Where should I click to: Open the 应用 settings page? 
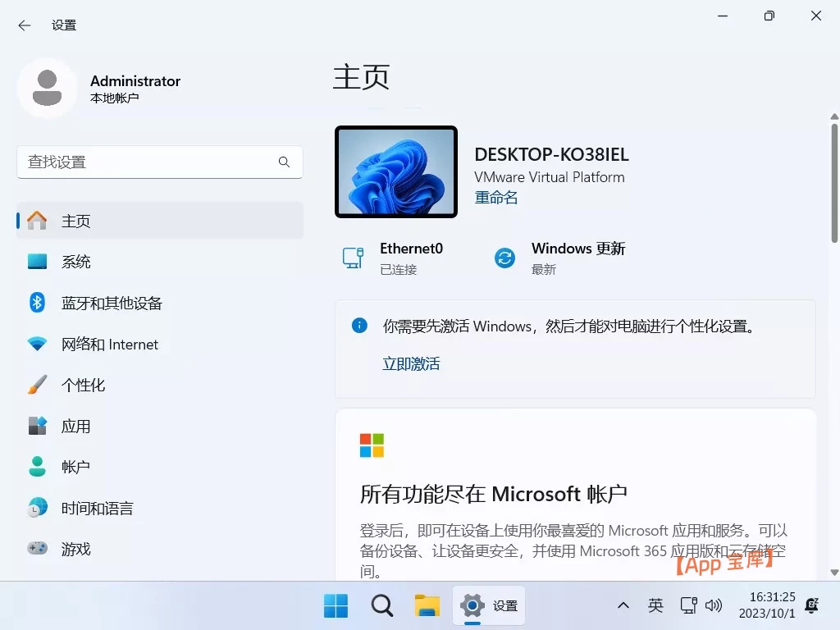click(76, 426)
